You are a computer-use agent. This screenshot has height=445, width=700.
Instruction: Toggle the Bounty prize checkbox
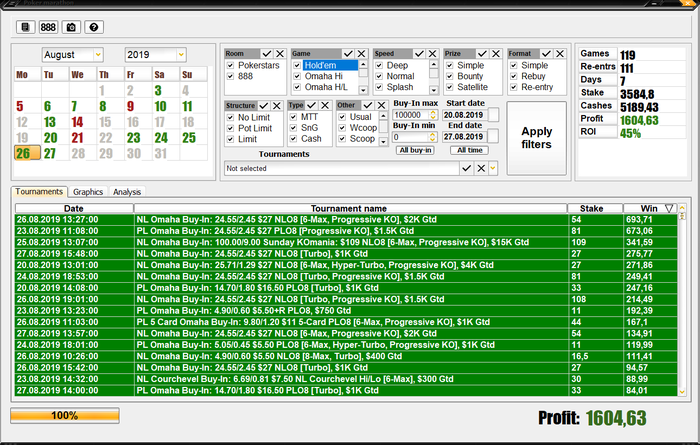click(450, 76)
